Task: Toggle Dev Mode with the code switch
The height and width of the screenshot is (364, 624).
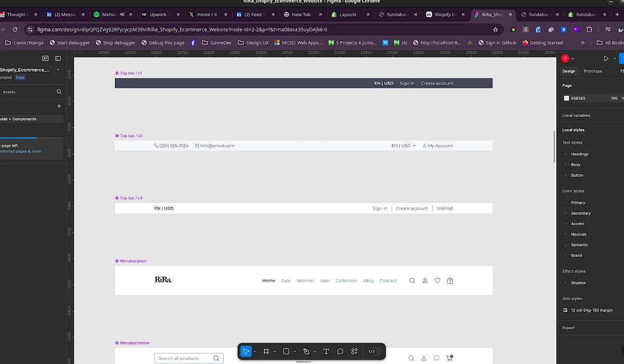Action: tap(371, 352)
